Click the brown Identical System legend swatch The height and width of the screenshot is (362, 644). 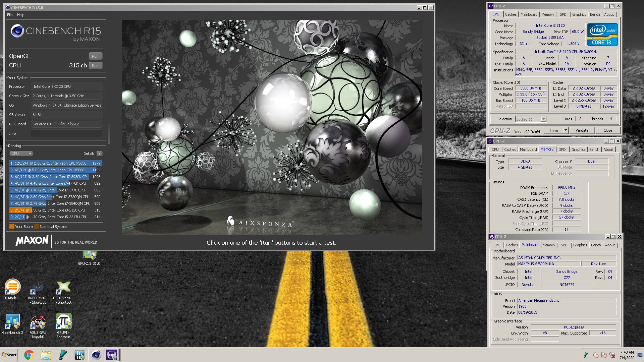(x=37, y=227)
